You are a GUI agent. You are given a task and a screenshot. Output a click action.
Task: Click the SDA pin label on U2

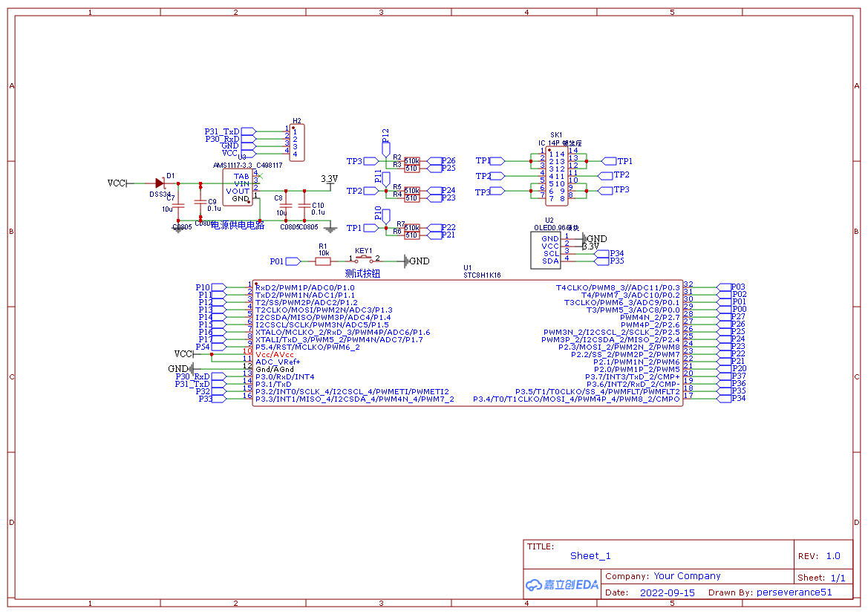click(551, 261)
